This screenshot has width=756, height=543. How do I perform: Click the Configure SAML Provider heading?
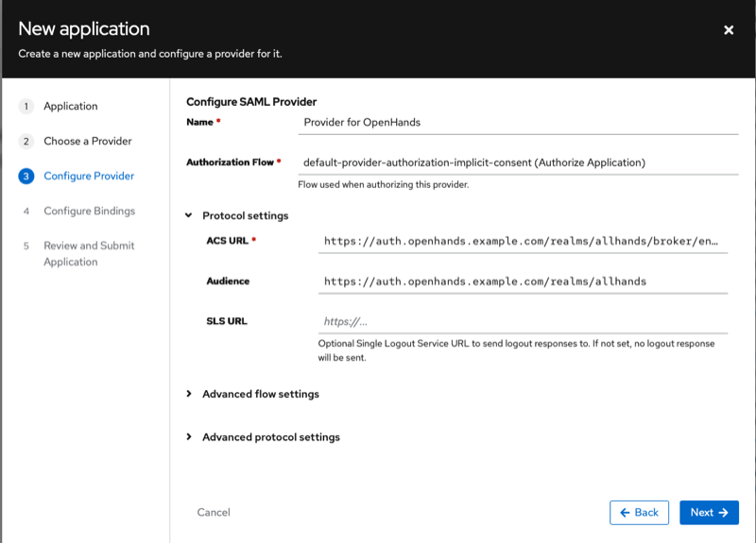251,102
